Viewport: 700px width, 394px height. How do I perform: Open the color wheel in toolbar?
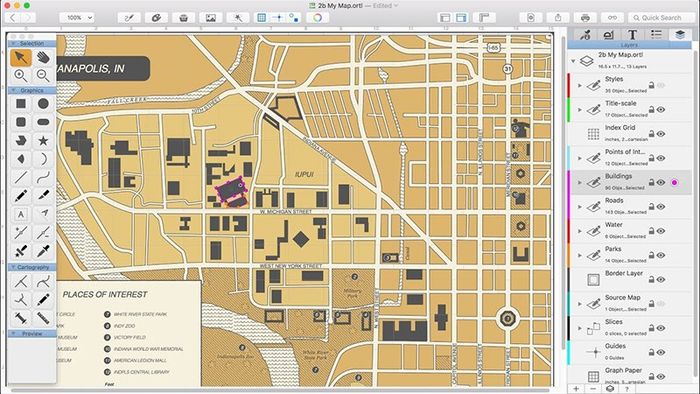pos(317,18)
